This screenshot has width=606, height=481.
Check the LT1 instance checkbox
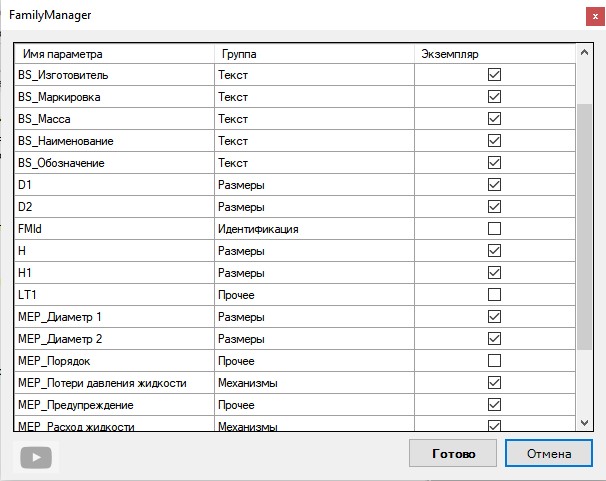494,295
